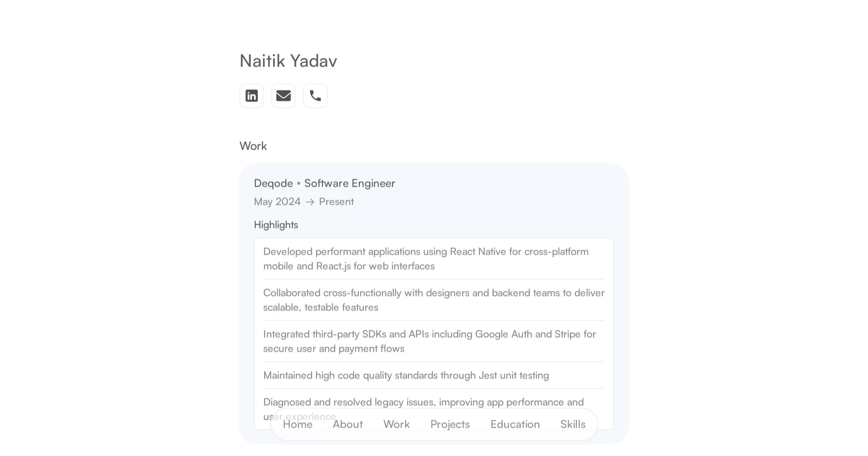Image resolution: width=868 pixels, height=456 pixels.
Task: Click the email envelope icon
Action: pyautogui.click(x=283, y=96)
